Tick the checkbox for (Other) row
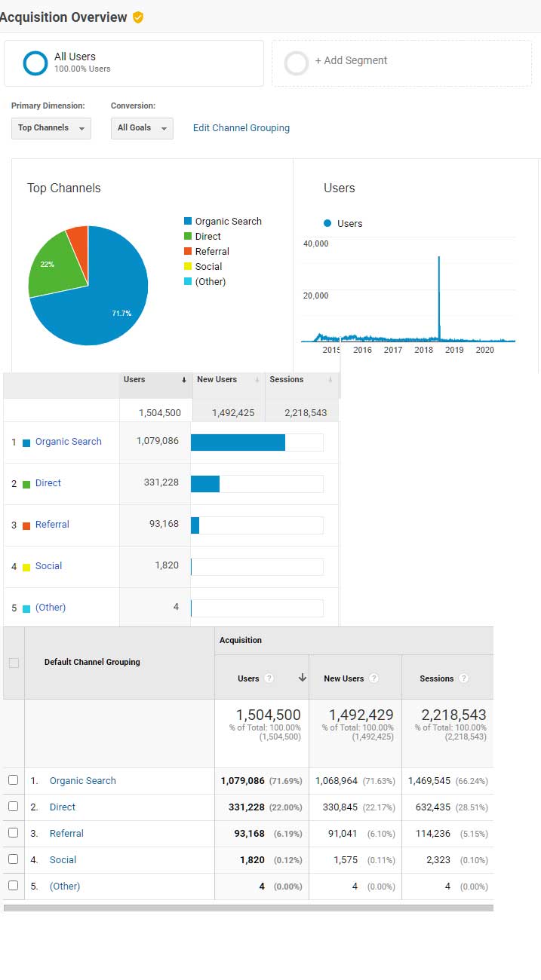Viewport: 541px width, 980px height. pos(13,886)
